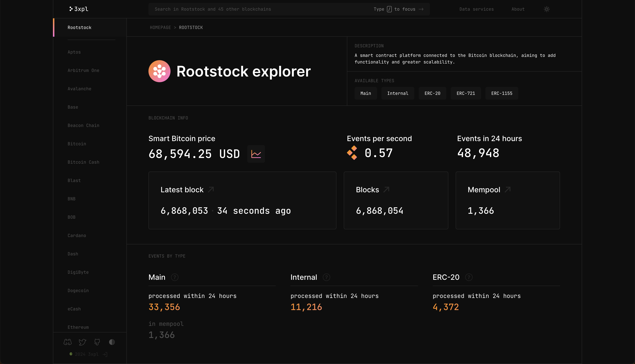
Task: Go to HOMEPAGE via the breadcrumb link
Action: tap(160, 28)
